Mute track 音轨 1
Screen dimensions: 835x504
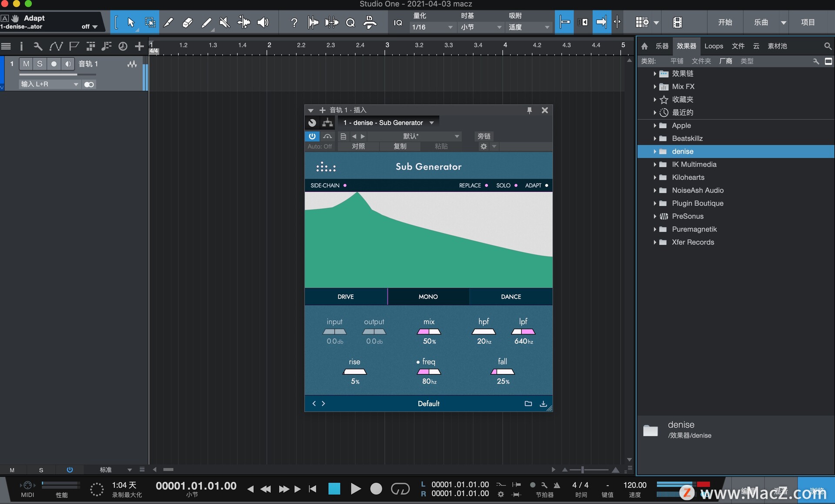click(x=26, y=64)
